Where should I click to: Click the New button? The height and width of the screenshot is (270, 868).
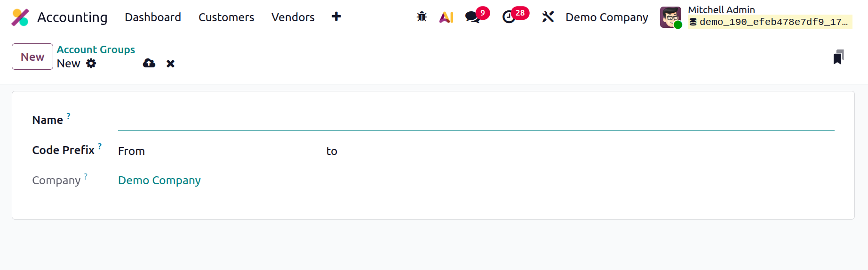pos(32,57)
